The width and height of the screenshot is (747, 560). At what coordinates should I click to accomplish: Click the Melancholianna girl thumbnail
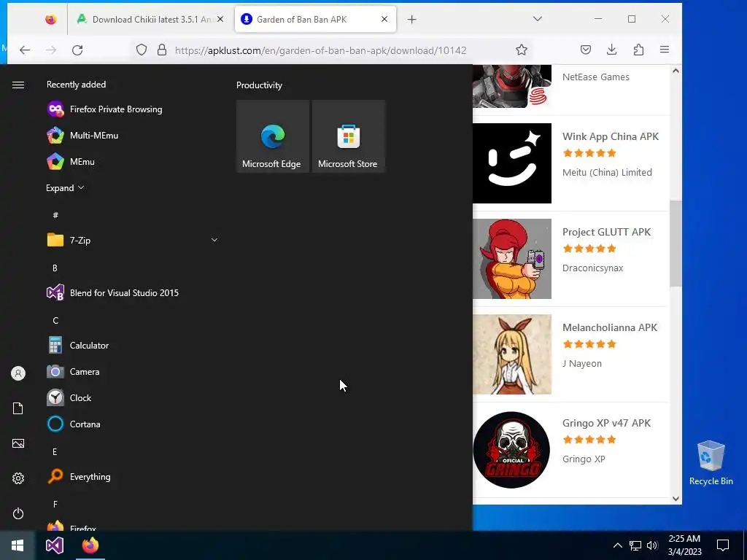tap(512, 354)
